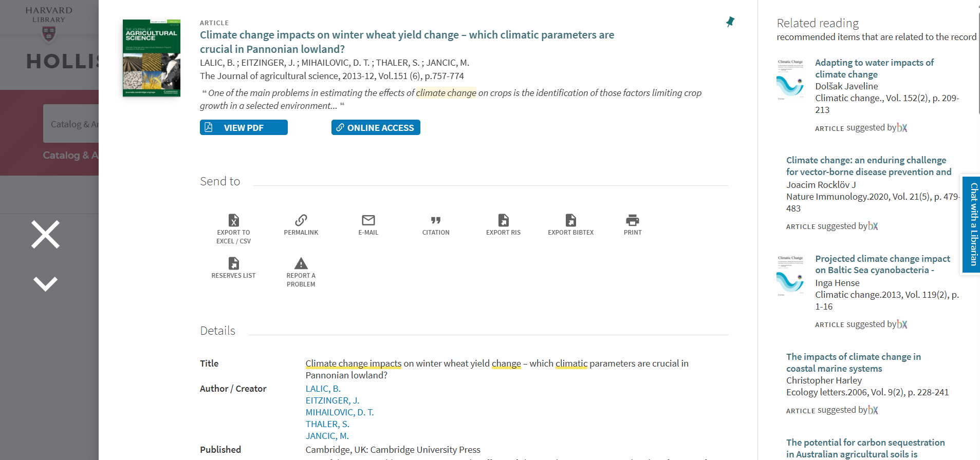Print this record
Image resolution: width=980 pixels, height=460 pixels.
point(632,220)
